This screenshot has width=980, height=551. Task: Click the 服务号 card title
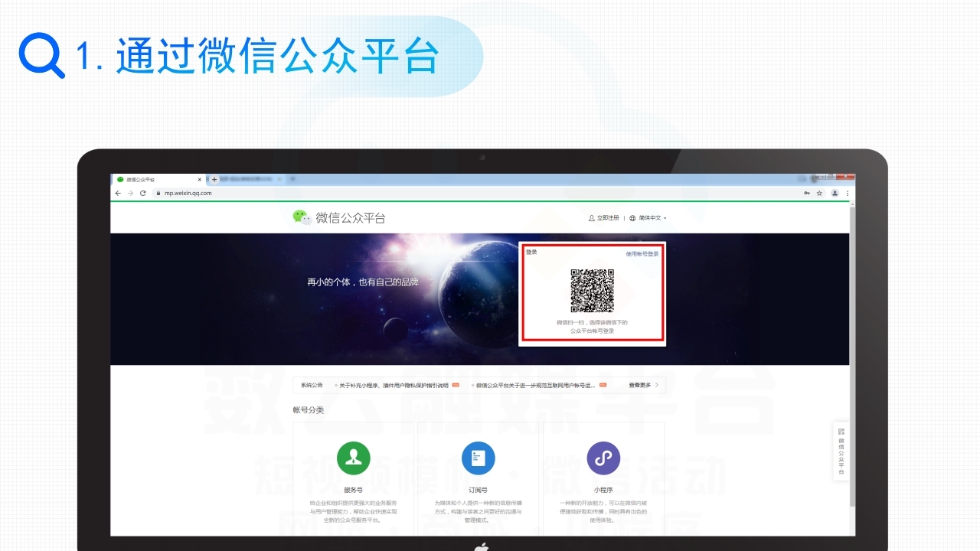353,490
